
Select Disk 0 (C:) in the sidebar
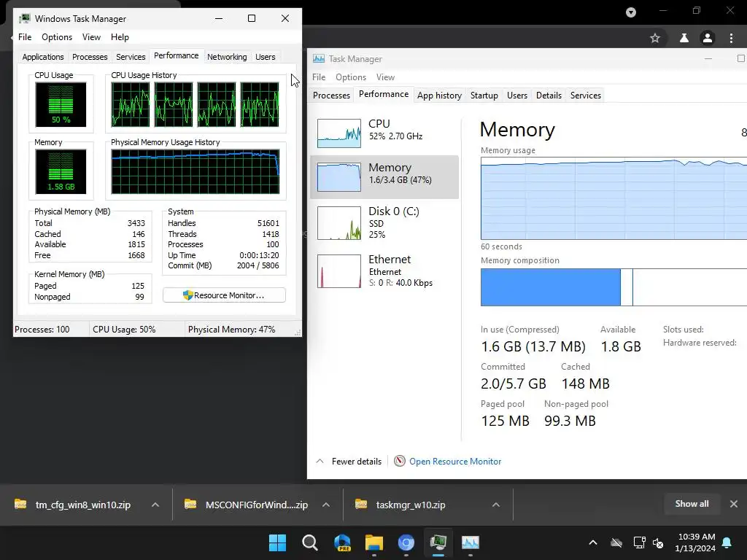point(384,222)
